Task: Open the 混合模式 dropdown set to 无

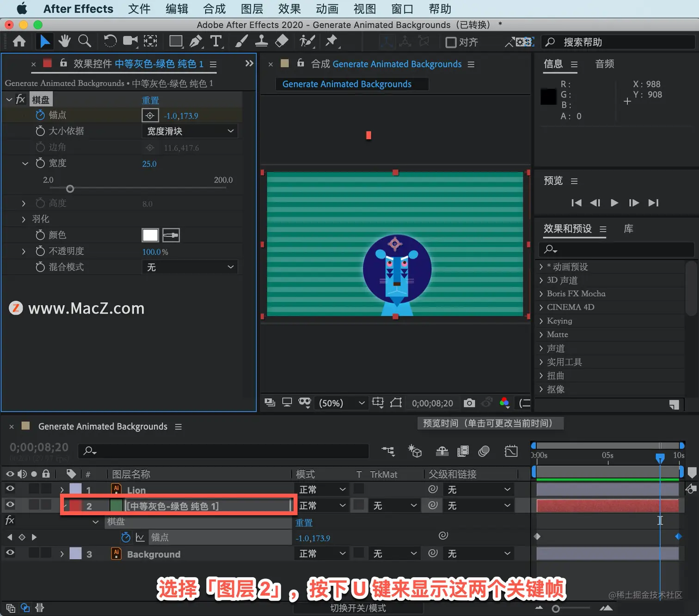Action: tap(190, 267)
